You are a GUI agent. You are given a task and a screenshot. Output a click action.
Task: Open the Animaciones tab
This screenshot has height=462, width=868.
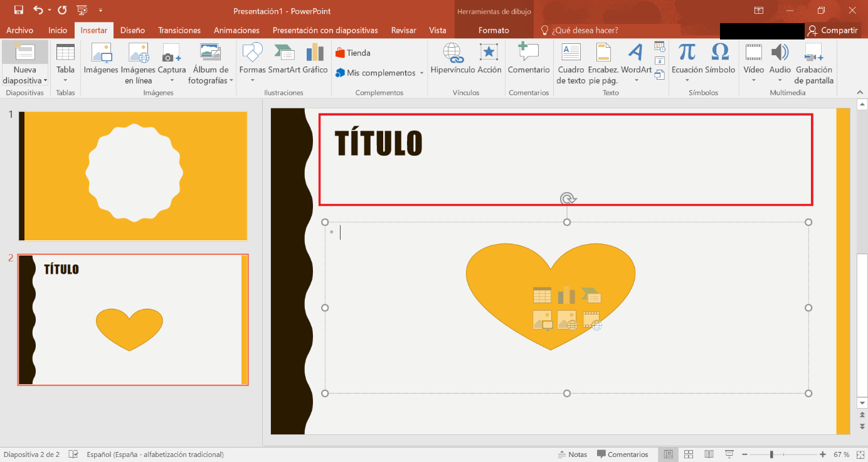pos(236,30)
